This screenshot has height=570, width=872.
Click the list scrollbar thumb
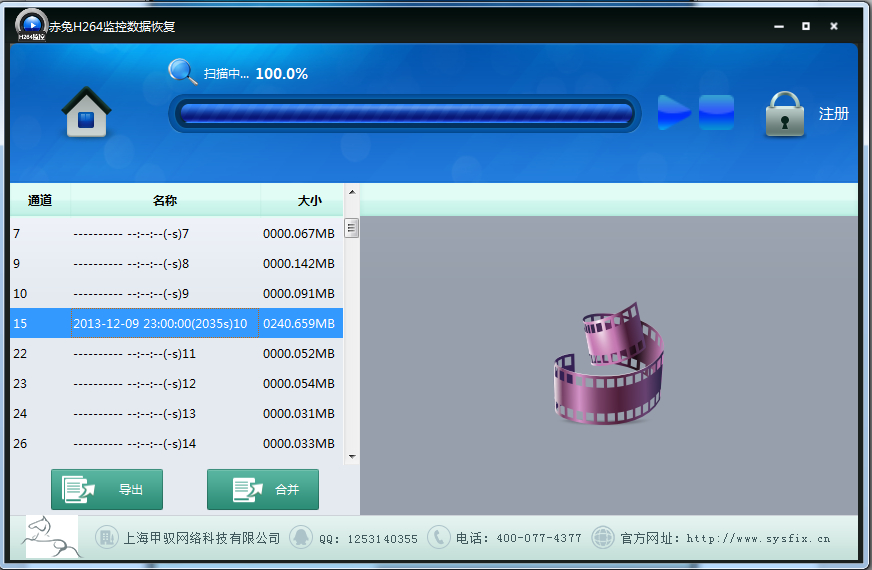point(351,228)
